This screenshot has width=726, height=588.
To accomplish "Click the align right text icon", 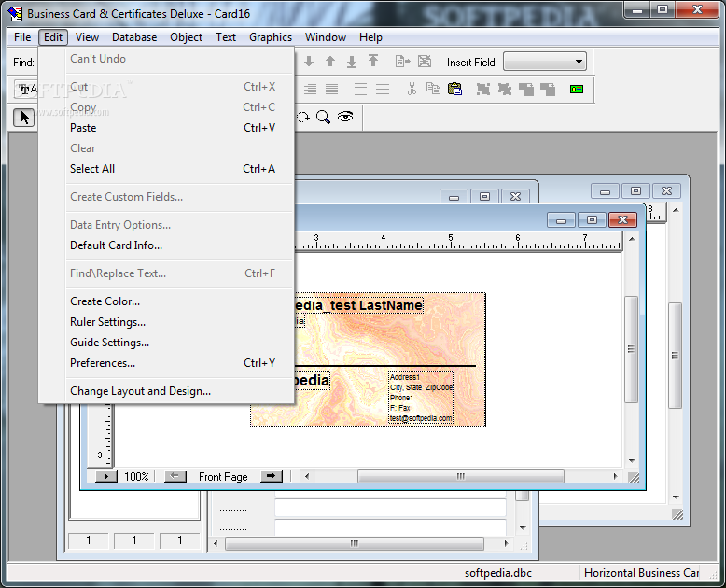I will [310, 89].
